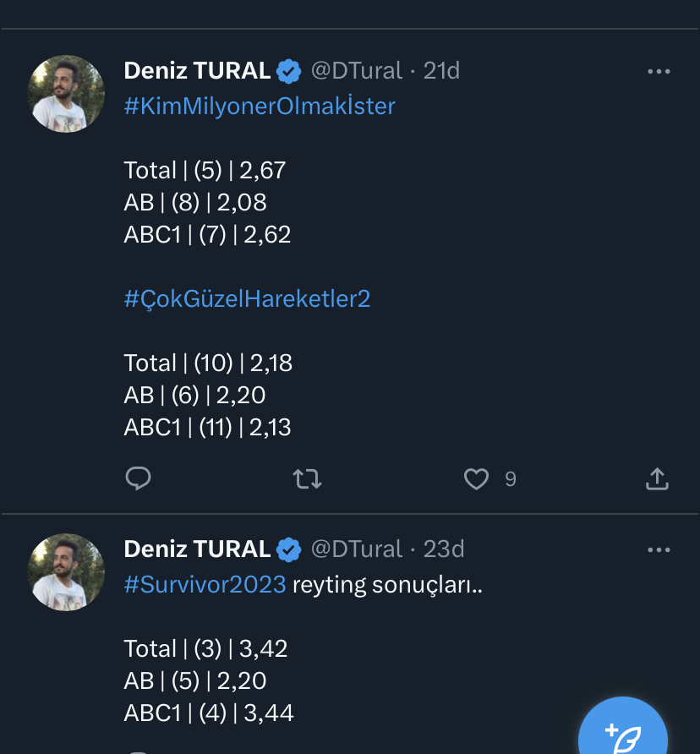700x754 pixels.
Task: Click the Deniz TURAL name on the 21d tweet
Action: tap(197, 71)
